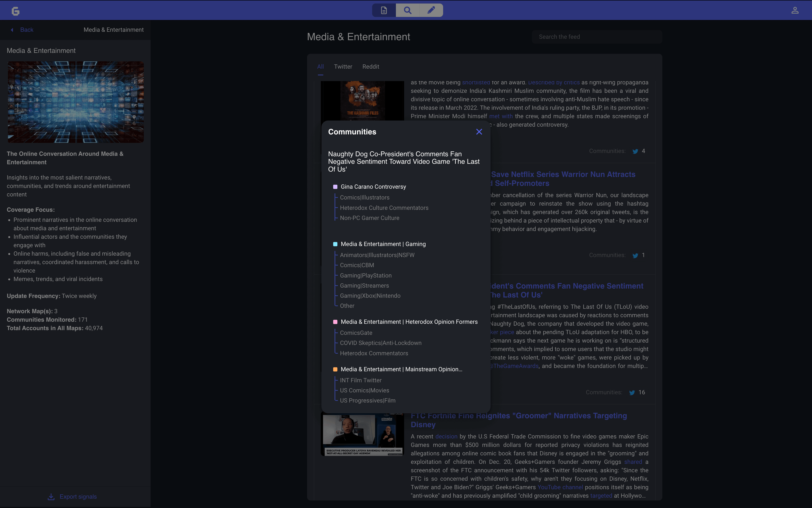Screen dimensions: 812x508
Task: Open Save Netflix Series Warrior Nun article
Action: pyautogui.click(x=563, y=179)
